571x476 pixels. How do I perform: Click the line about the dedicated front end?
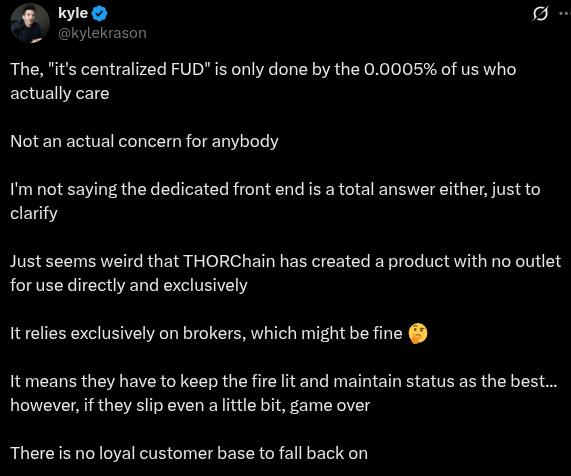275,190
